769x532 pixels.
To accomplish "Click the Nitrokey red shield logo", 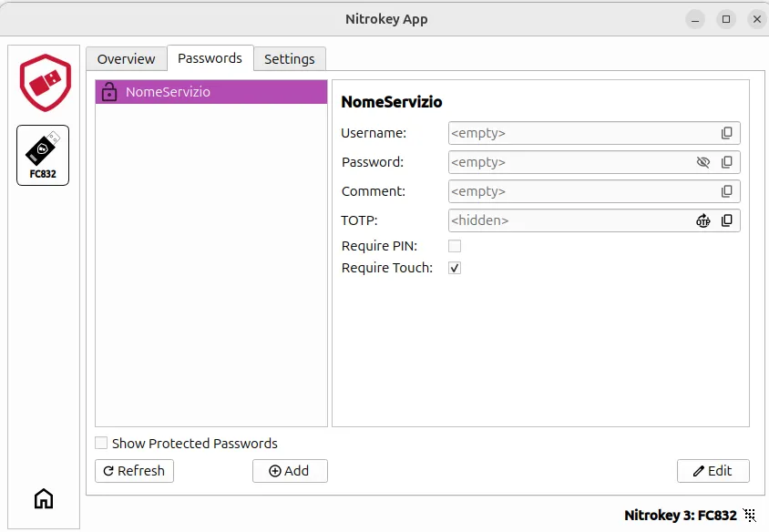I will coord(45,82).
